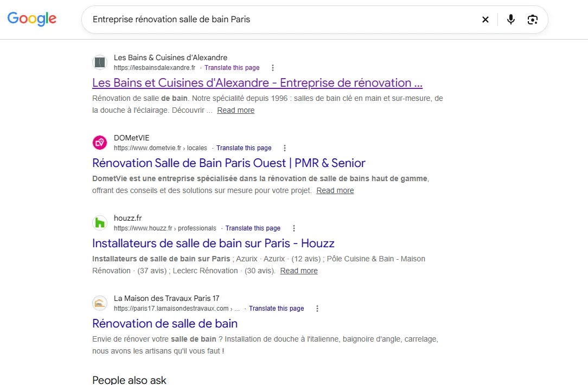Open Rénovation Salle de Bain Paris Ouest link
The height and width of the screenshot is (385, 588).
click(229, 163)
